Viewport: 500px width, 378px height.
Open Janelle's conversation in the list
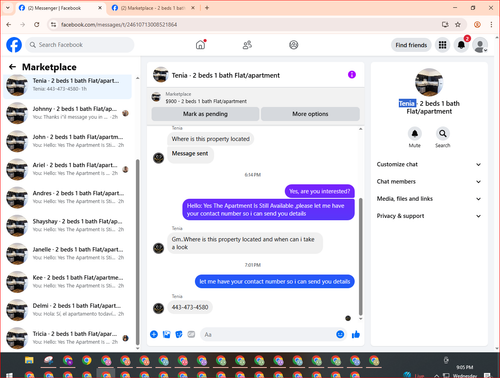tap(68, 253)
